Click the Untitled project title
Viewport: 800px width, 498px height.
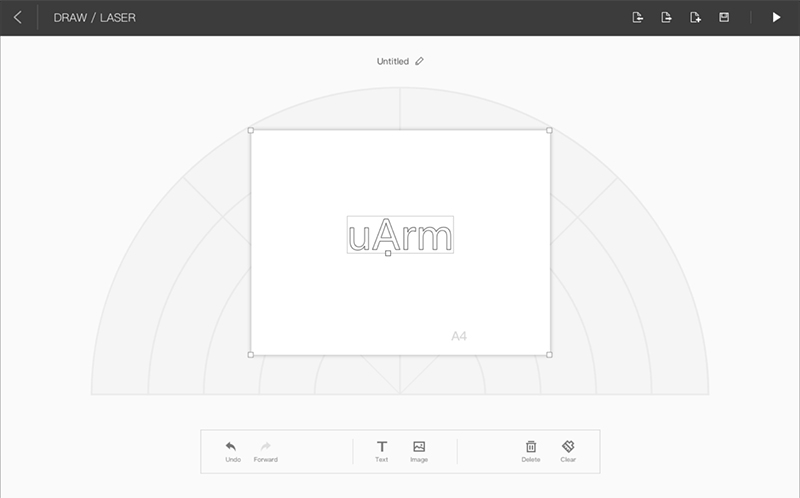pos(392,61)
